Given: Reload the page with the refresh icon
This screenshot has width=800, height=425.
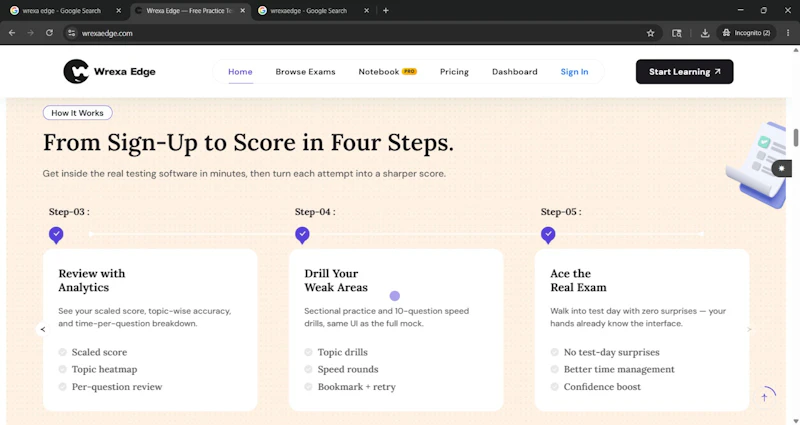Looking at the screenshot, I should coord(49,33).
